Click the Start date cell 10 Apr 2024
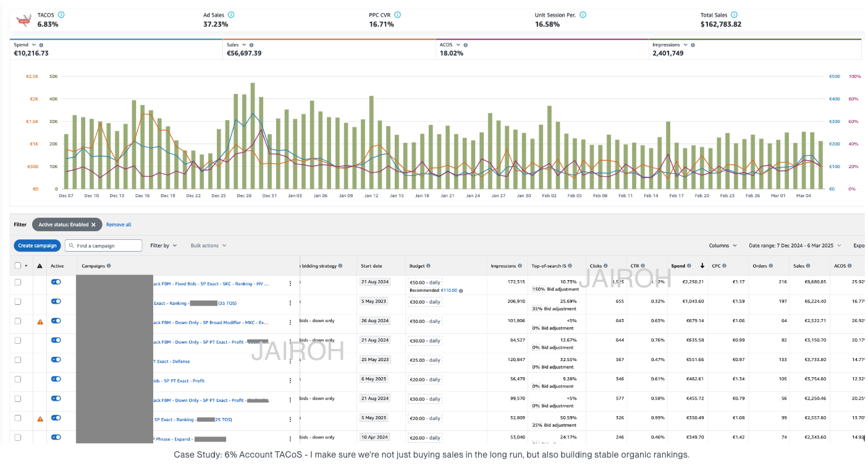 (x=374, y=437)
